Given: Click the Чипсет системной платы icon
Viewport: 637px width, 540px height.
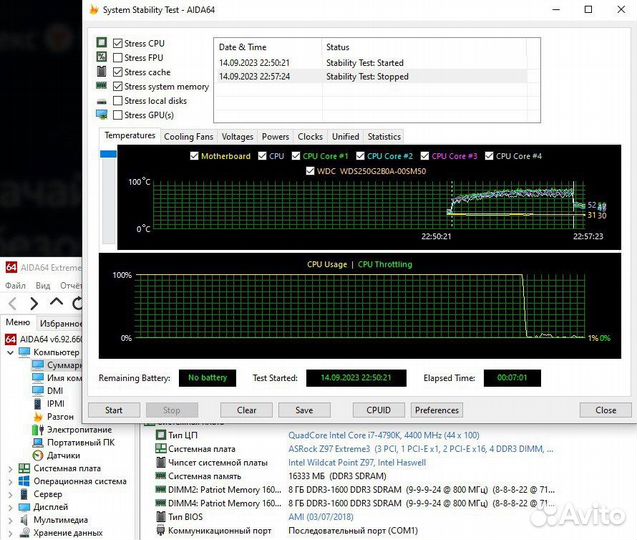Looking at the screenshot, I should coord(161,462).
